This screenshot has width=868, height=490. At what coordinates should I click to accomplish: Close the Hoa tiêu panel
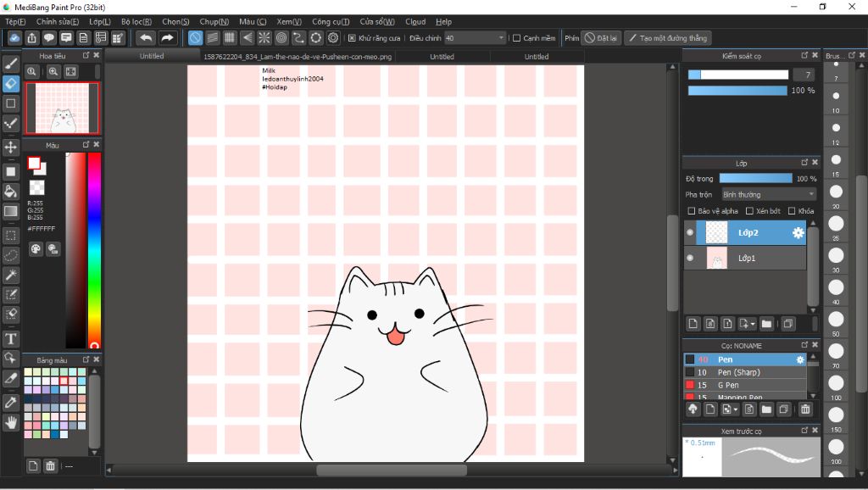point(97,55)
